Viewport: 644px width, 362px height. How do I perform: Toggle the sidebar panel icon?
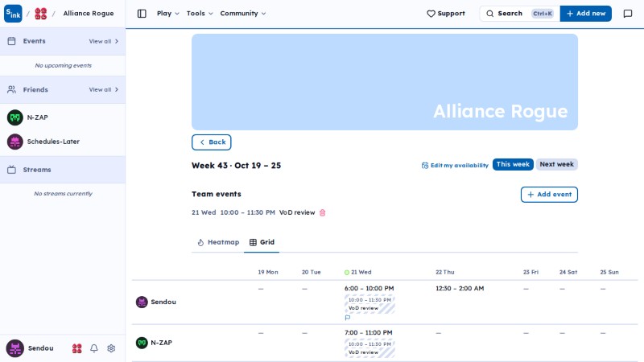142,14
